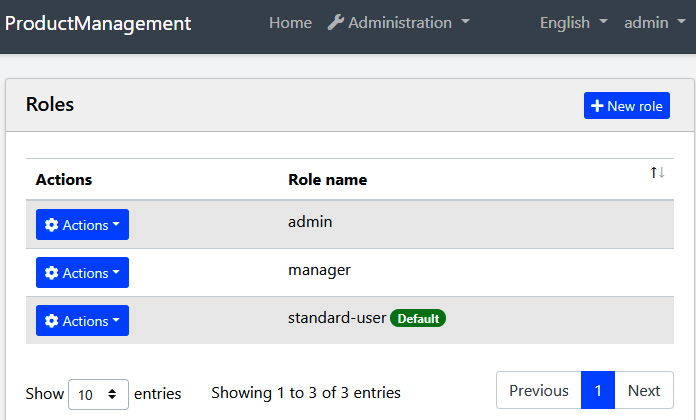
Task: Click the ProductManagement brand link
Action: (x=98, y=22)
